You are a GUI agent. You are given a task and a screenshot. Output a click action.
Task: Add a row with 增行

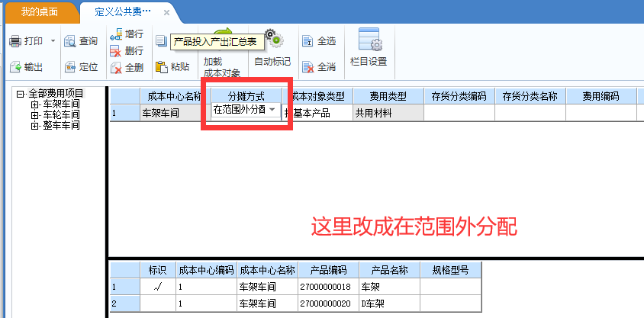pyautogui.click(x=116, y=34)
